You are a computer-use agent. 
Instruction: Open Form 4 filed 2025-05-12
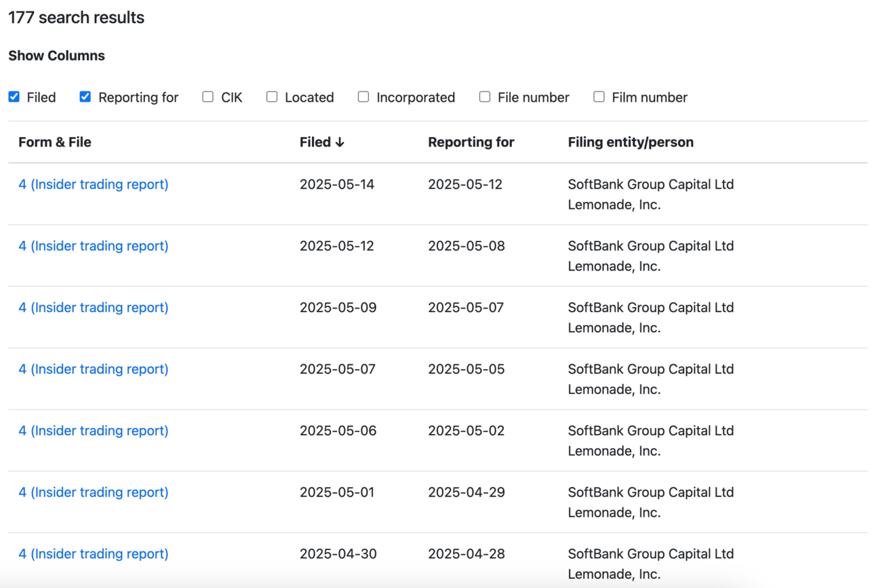[94, 246]
